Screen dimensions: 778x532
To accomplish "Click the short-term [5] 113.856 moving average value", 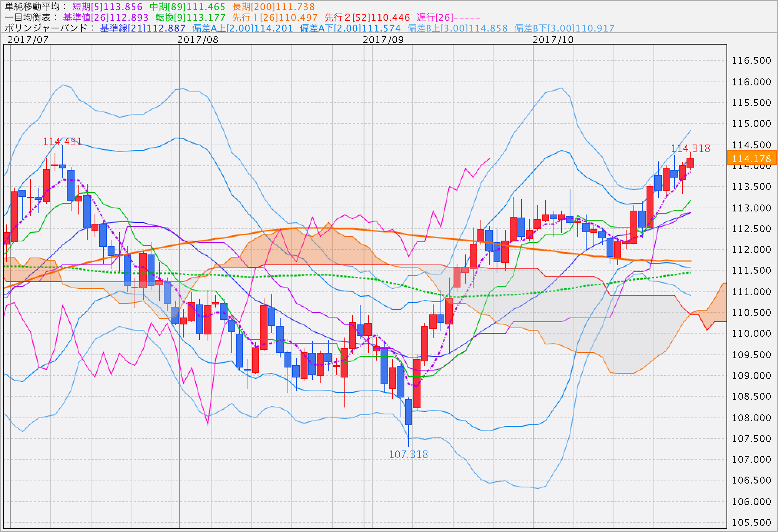I will tap(107, 7).
